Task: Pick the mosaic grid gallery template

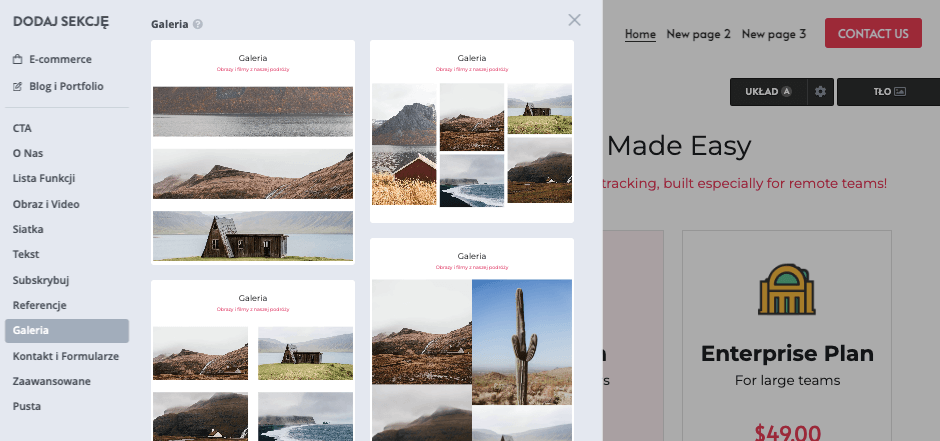Action: point(472,132)
